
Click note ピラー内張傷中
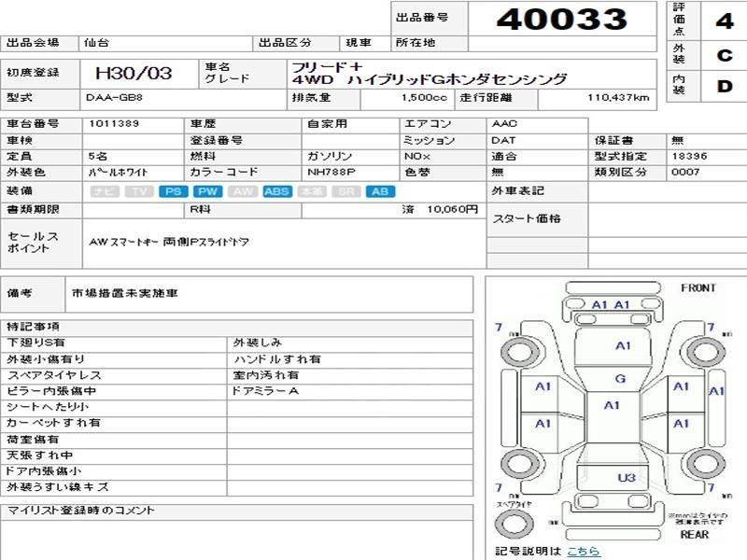coord(51,391)
